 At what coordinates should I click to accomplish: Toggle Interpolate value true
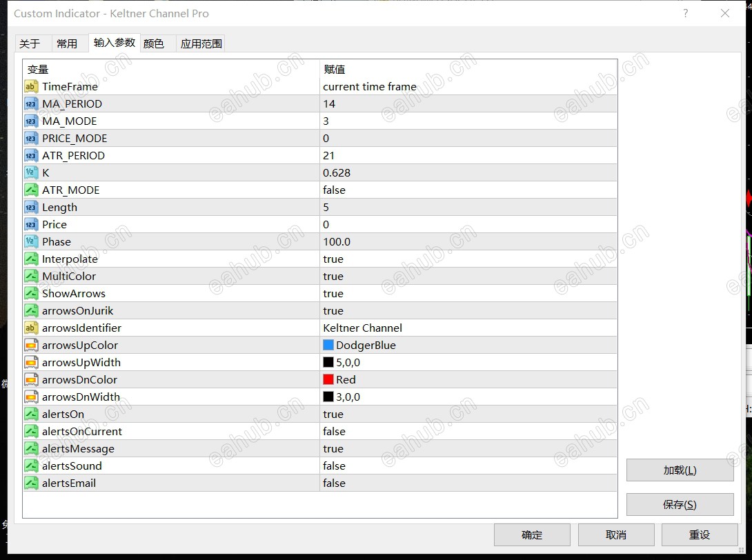(333, 259)
